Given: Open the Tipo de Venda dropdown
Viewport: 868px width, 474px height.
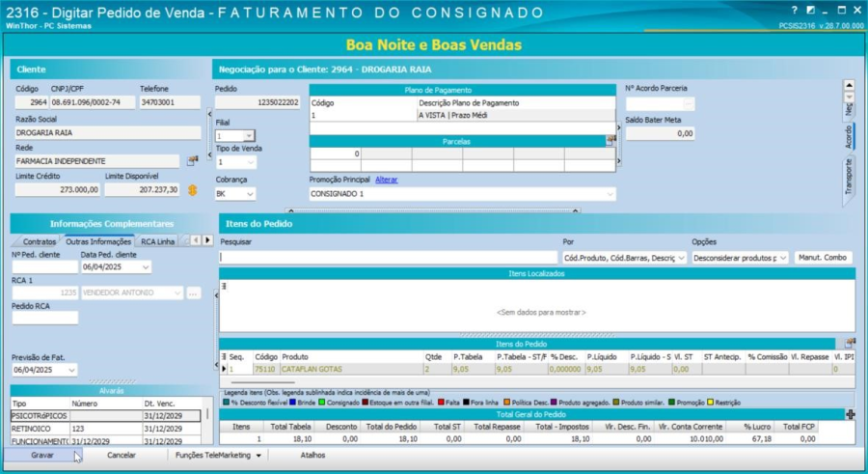Looking at the screenshot, I should (x=250, y=162).
